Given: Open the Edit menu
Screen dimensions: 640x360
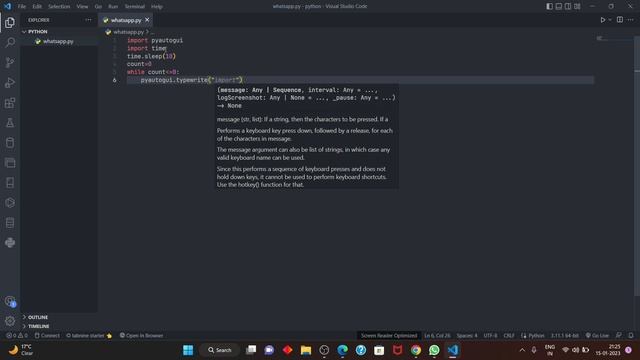Looking at the screenshot, I should tap(37, 7).
